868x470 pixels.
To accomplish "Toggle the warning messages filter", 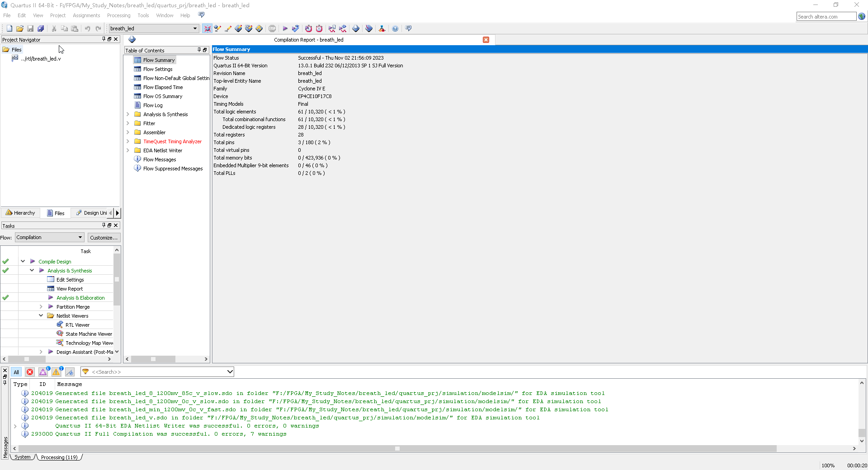I will click(57, 372).
